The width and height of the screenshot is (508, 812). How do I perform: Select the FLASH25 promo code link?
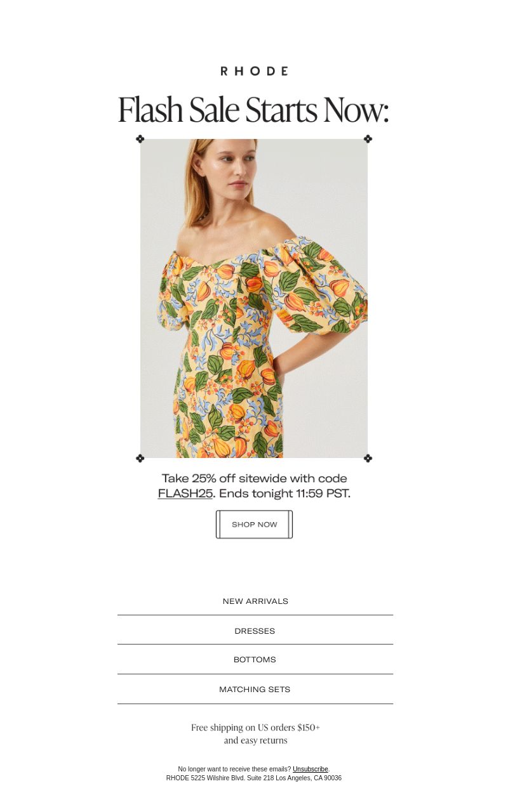click(185, 494)
